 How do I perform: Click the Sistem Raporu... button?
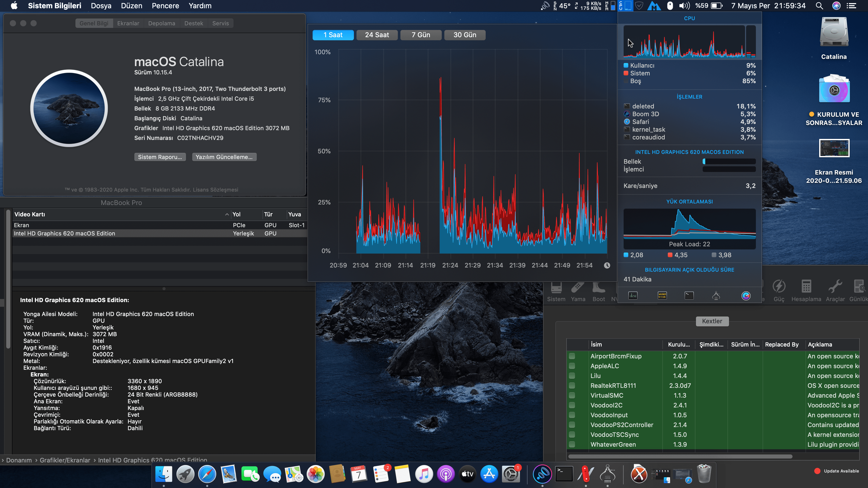pos(160,157)
